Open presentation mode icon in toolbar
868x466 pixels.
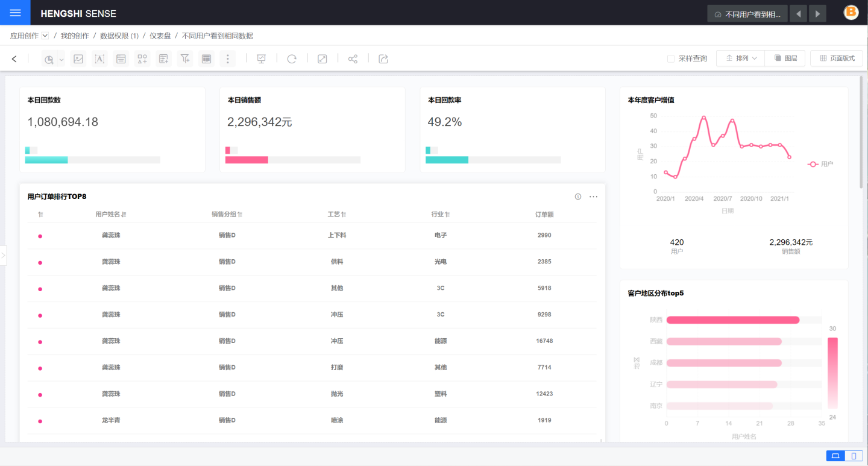(261, 58)
